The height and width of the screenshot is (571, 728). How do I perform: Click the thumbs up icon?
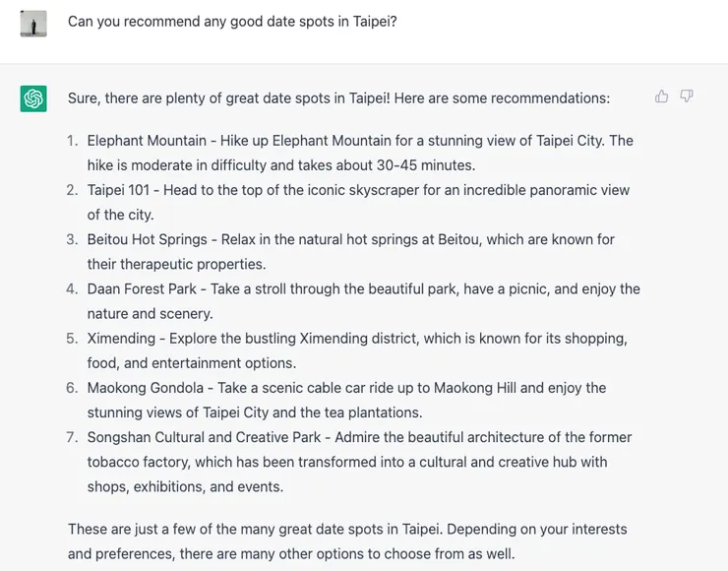(661, 96)
